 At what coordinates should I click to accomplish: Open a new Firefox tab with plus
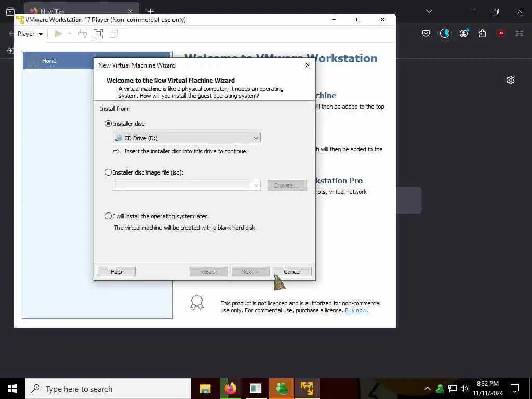tap(150, 11)
